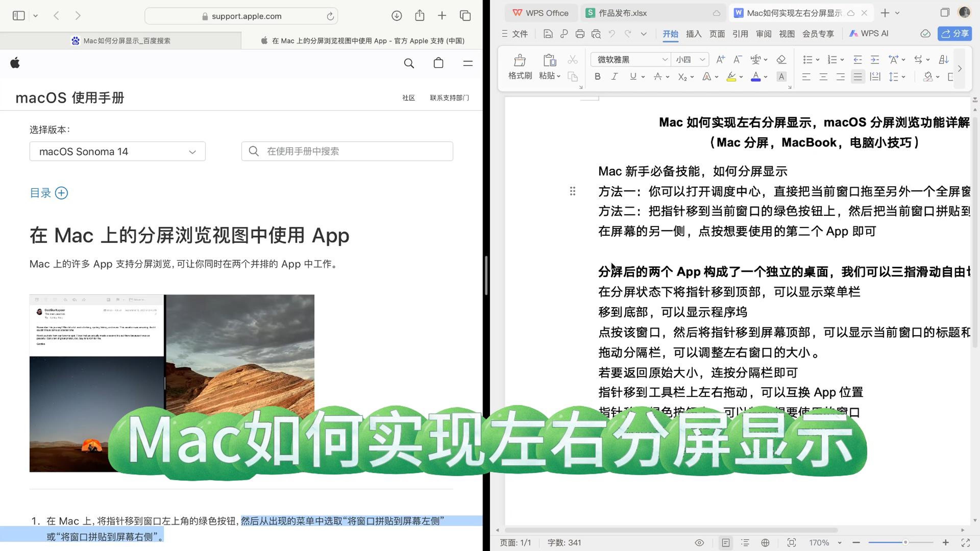Expand the WPS ribbon with right chevron

click(960, 68)
